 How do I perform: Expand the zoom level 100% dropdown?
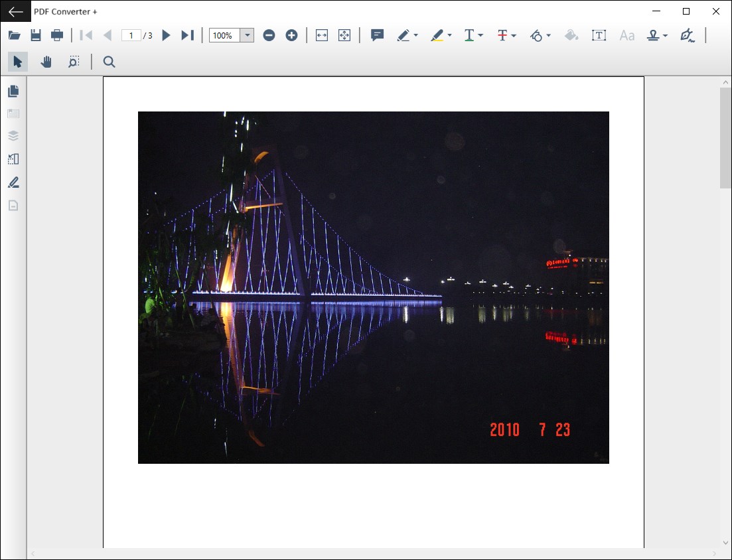(247, 35)
